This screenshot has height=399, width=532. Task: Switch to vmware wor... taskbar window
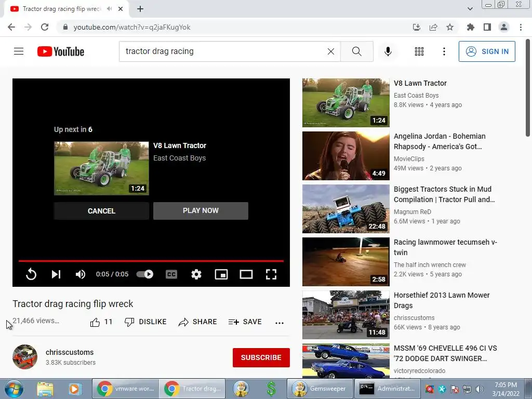point(125,389)
